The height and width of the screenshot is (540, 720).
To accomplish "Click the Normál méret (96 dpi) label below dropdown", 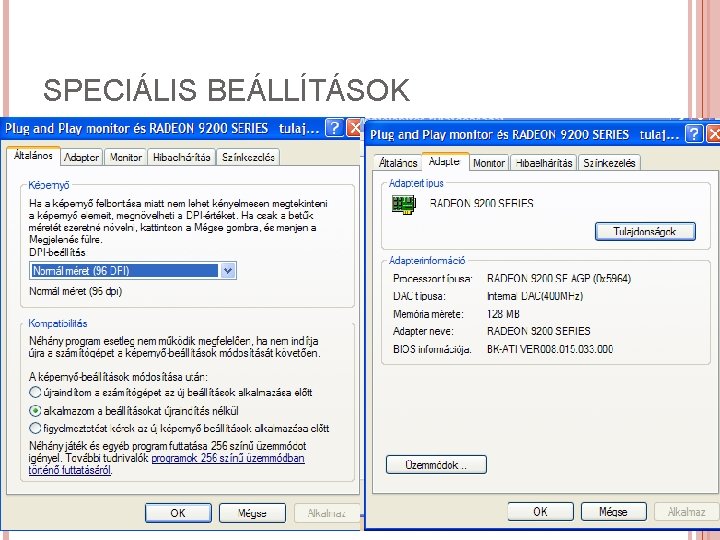I will (75, 291).
